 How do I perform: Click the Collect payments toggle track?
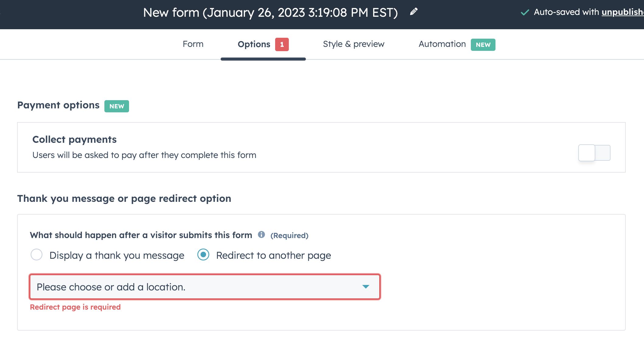tap(594, 153)
